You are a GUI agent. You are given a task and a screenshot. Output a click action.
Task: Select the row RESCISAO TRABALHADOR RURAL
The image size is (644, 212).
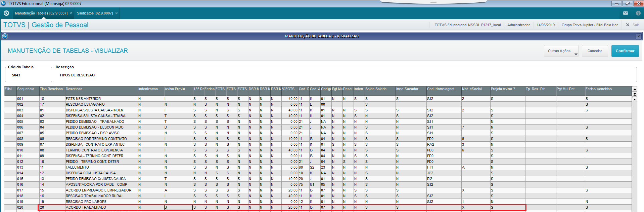coord(318,196)
